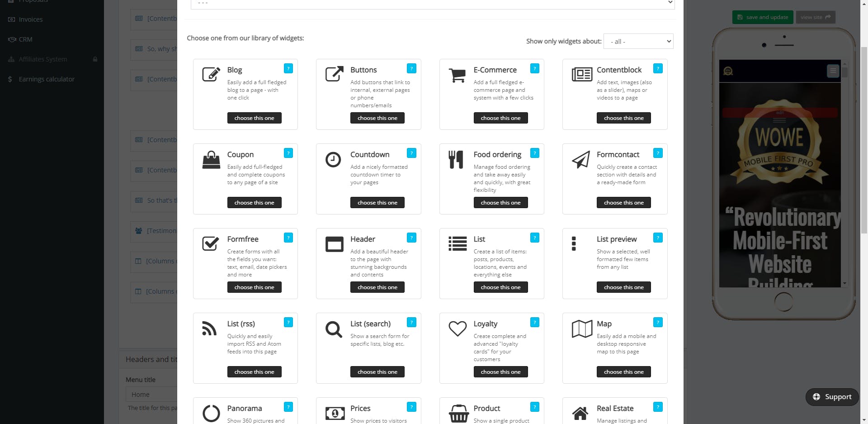Open the Show only widgets about dropdown
Viewport: 868px width, 424px height.
(638, 41)
